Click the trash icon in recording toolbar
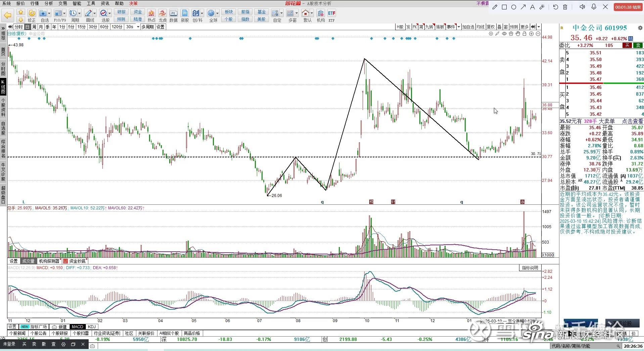644x351 pixels. pos(565,7)
